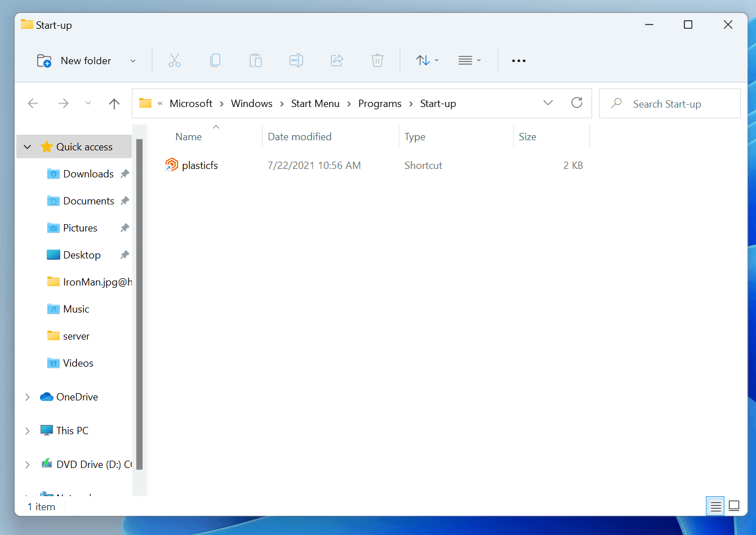Click the navigation pane scrollbar
Viewport: 756px width, 535px height.
pos(140,304)
